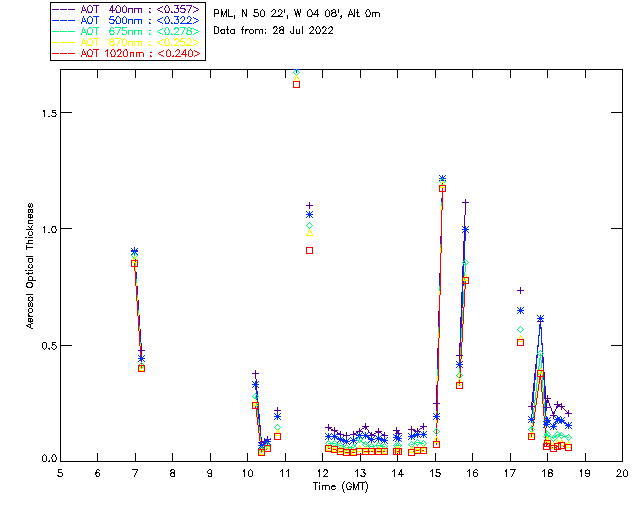Image resolution: width=640 pixels, height=512 pixels.
Task: Click the 15 tick on the time axis
Action: tap(435, 472)
